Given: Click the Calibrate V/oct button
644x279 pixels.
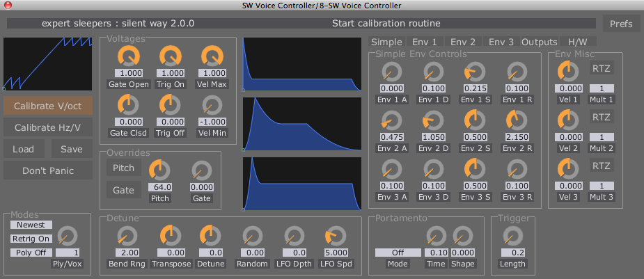Looking at the screenshot, I should pyautogui.click(x=47, y=106).
